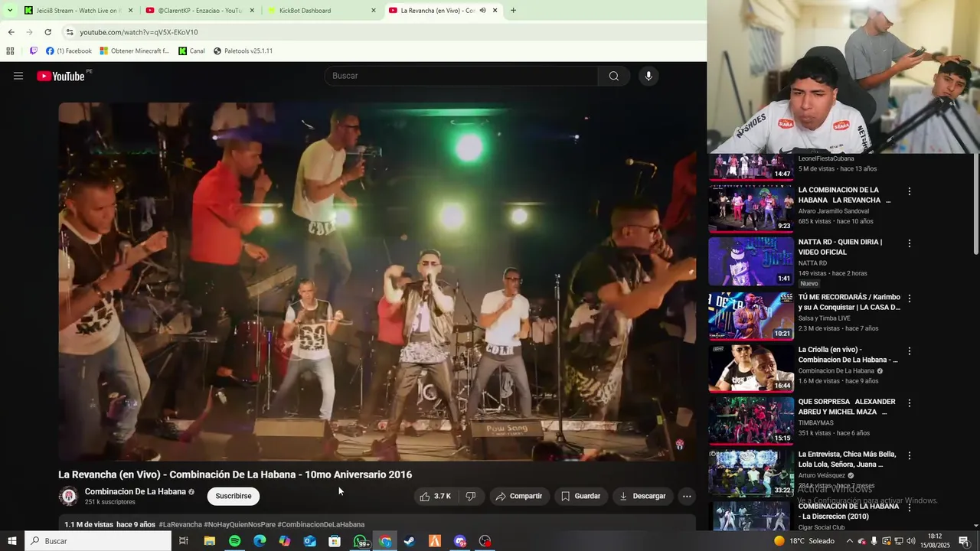Open options for LA COMBINACION DE LA HABANA video

point(910,191)
